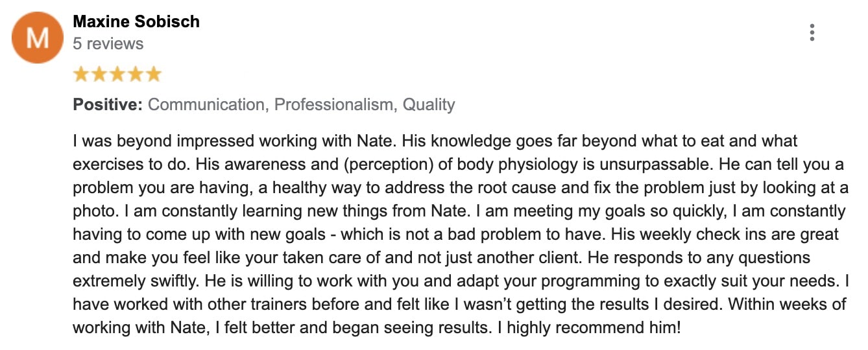This screenshot has width=868, height=350.
Task: Click the bold "Positive:" label
Action: (108, 105)
